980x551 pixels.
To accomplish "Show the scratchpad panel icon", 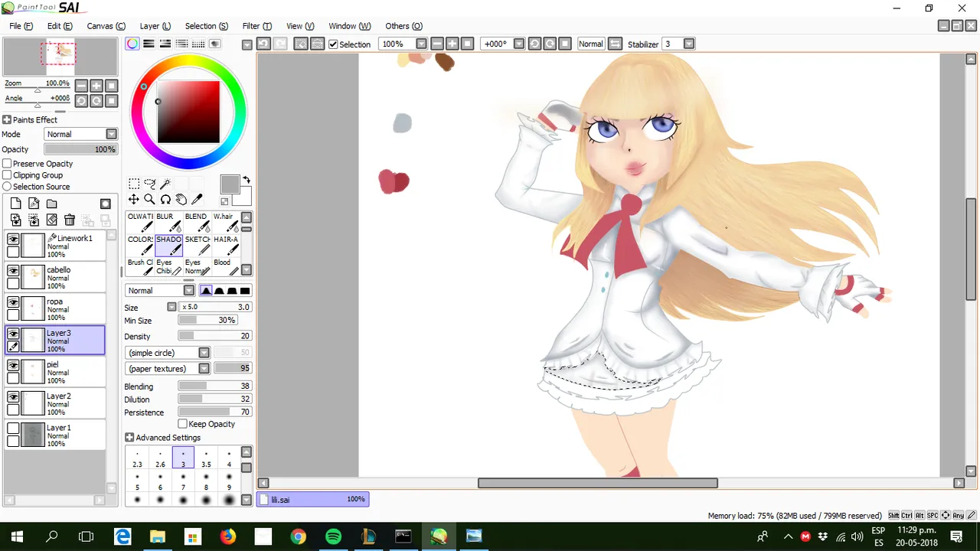I will [x=215, y=44].
